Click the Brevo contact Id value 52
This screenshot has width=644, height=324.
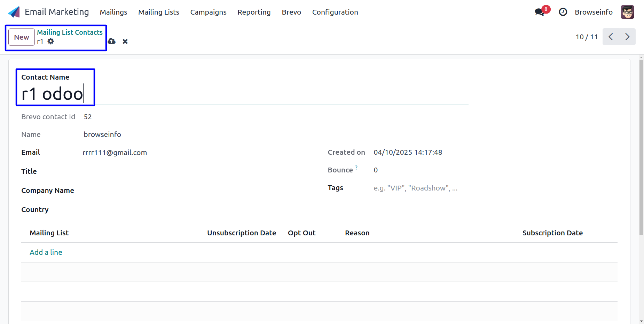(88, 117)
